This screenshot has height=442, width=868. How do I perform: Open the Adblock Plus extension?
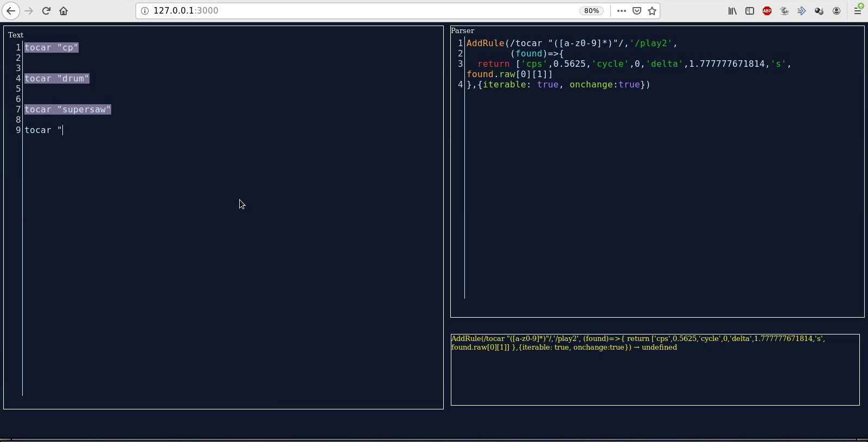click(767, 11)
